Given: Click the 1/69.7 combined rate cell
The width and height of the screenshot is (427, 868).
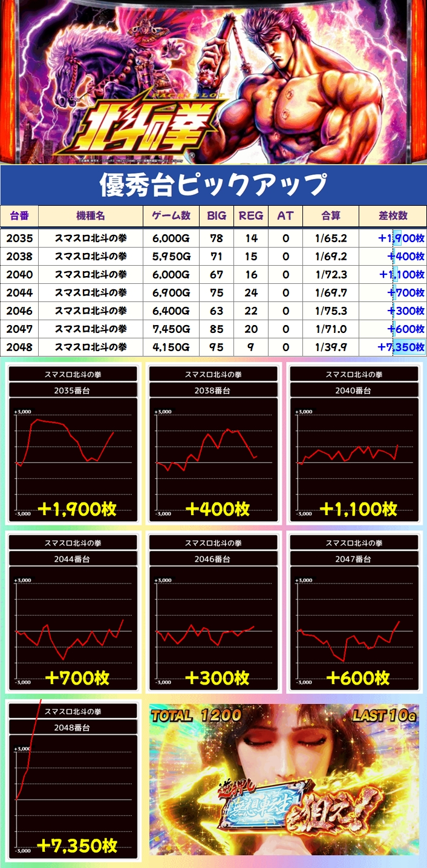Looking at the screenshot, I should (331, 293).
